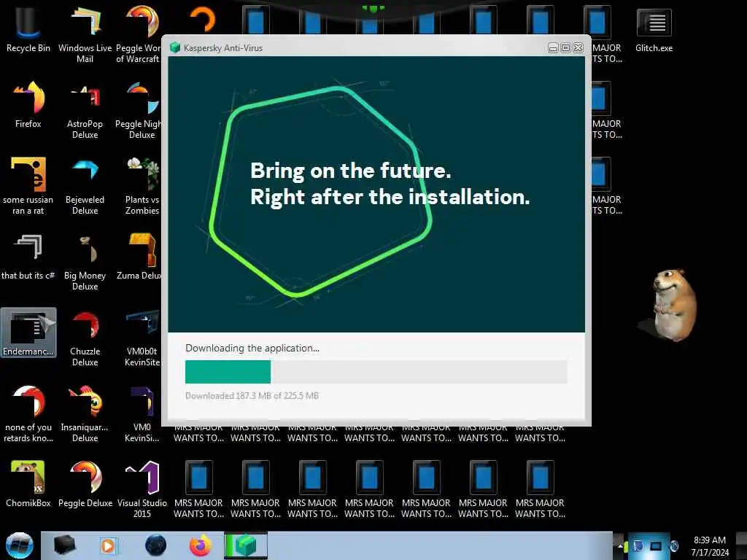Click 'Downloading the application...' status text
This screenshot has height=560, width=747.
(252, 348)
